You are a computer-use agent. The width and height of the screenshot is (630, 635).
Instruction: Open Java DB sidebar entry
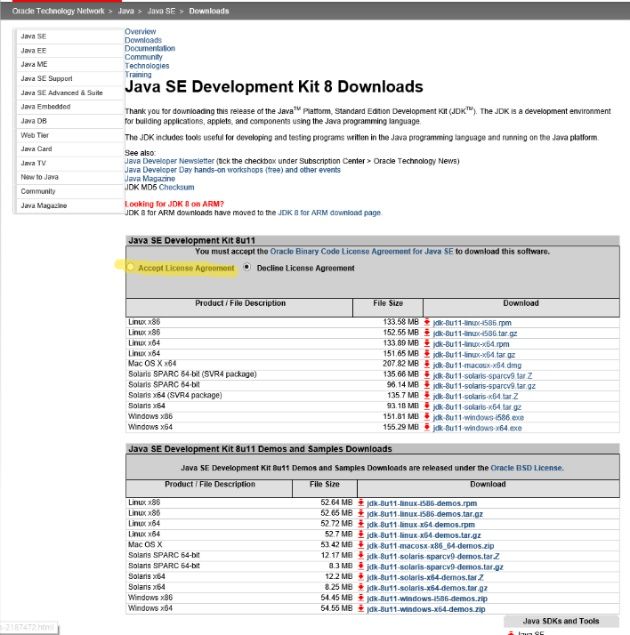pos(34,121)
